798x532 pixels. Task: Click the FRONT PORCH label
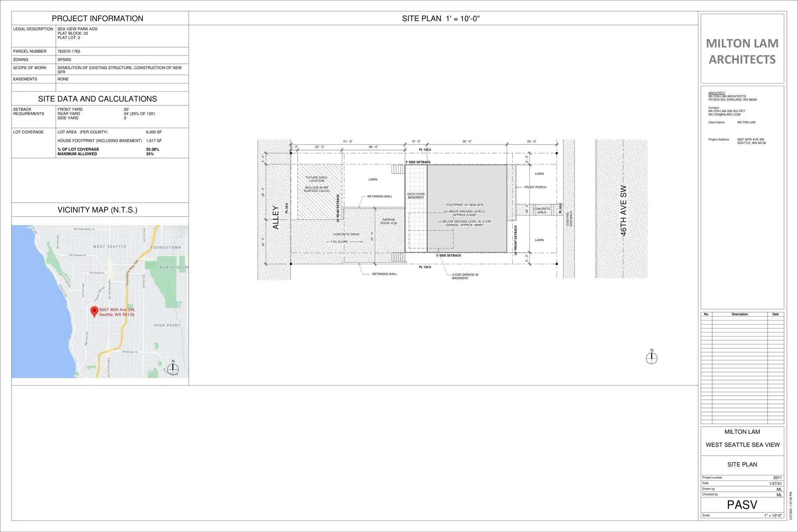[x=535, y=187]
